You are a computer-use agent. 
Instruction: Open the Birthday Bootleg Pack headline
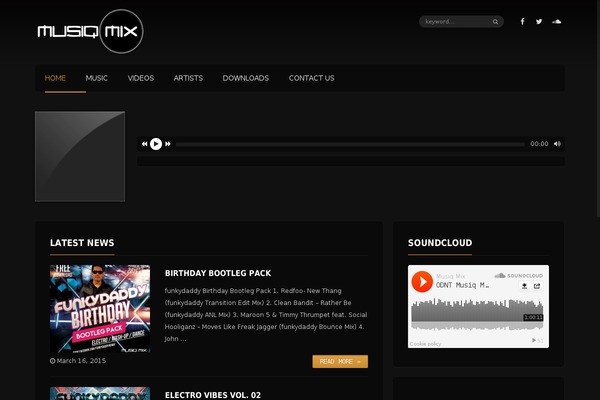click(218, 273)
